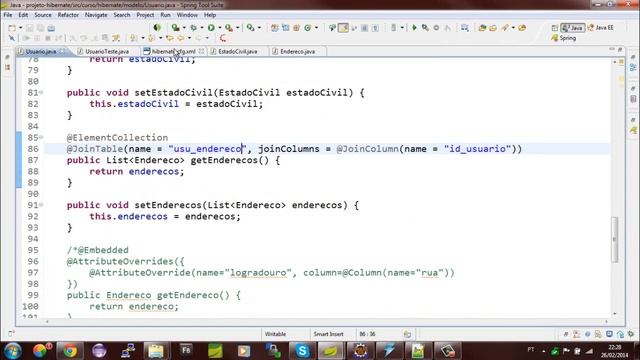Open the Help menu

[210, 15]
